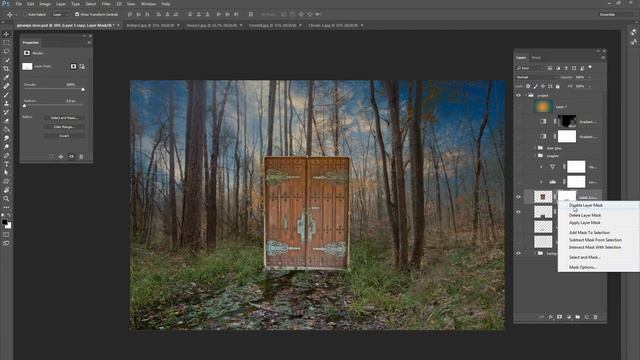Hide the selected door layer eye icon
640x360 pixels.
tap(518, 197)
